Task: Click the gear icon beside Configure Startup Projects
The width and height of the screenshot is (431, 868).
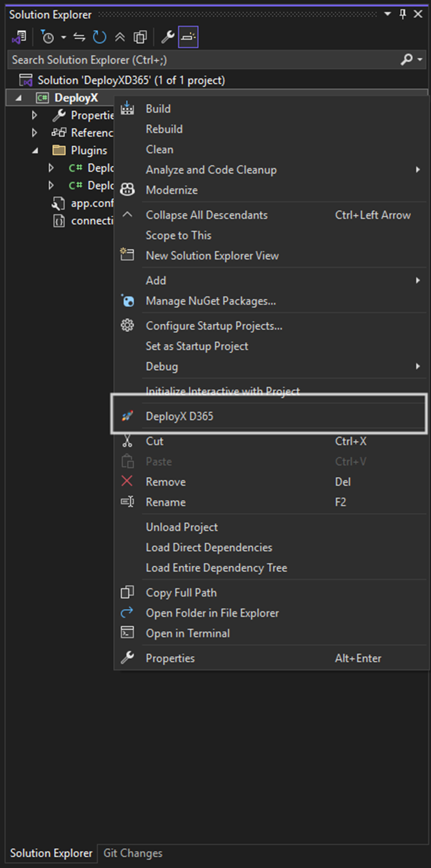Action: [127, 325]
